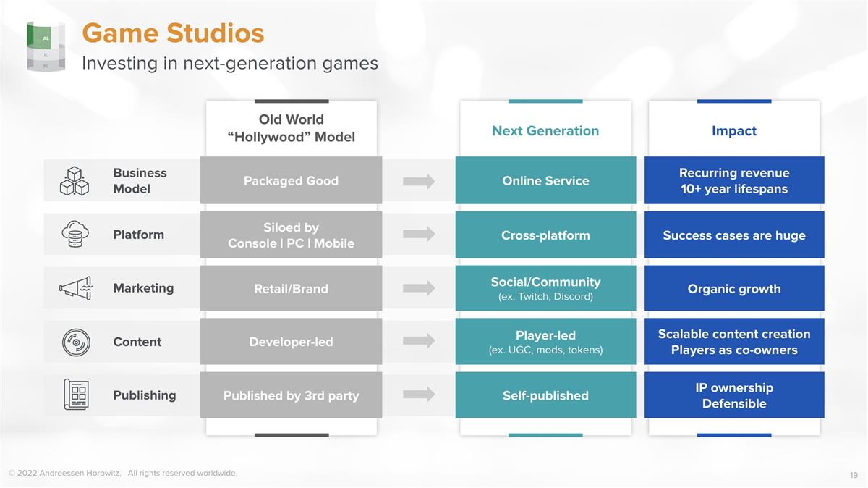Click the arrow next to Packaged Good

(419, 181)
